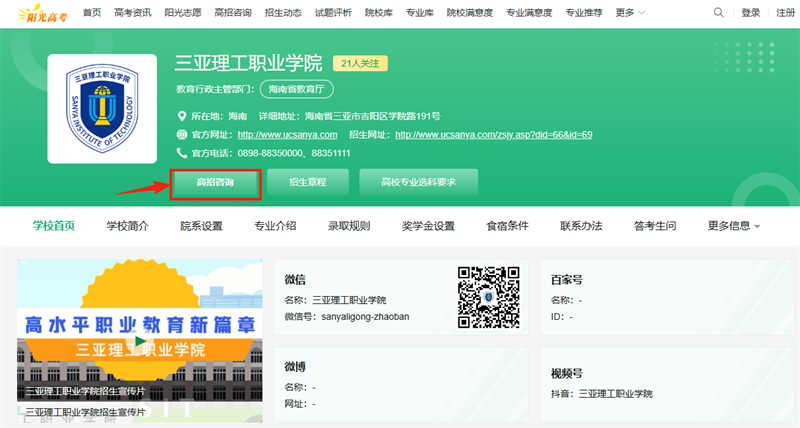Open the search magnifier icon

point(718,13)
